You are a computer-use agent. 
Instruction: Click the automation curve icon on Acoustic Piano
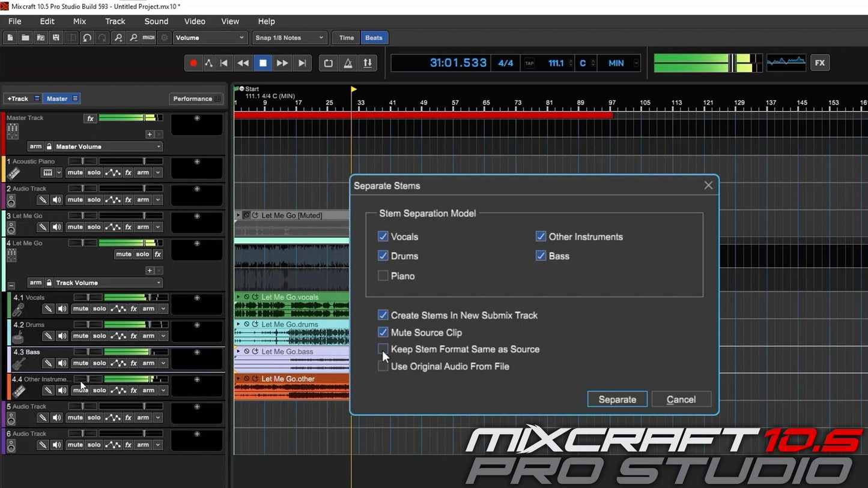click(114, 172)
